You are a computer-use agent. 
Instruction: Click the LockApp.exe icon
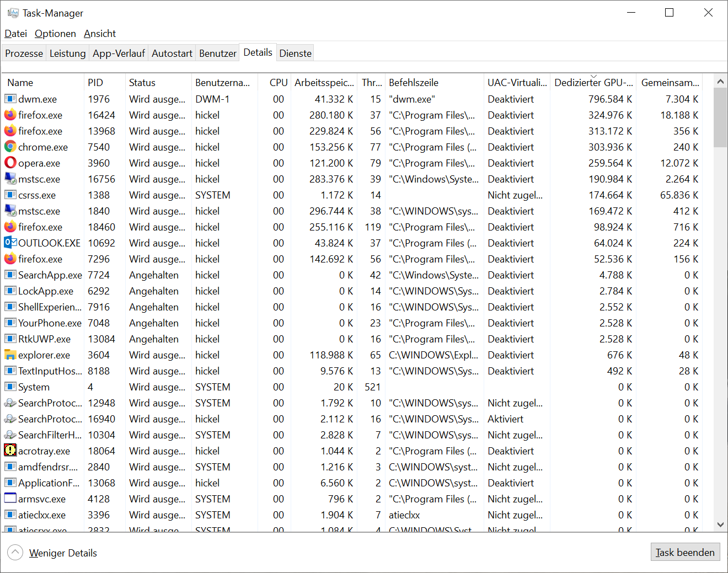pyautogui.click(x=10, y=291)
